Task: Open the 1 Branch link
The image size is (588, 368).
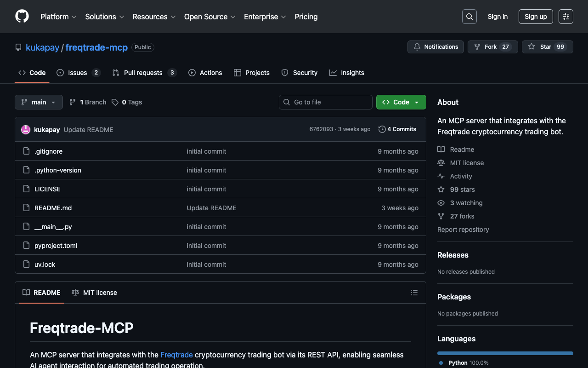Action: click(x=88, y=102)
